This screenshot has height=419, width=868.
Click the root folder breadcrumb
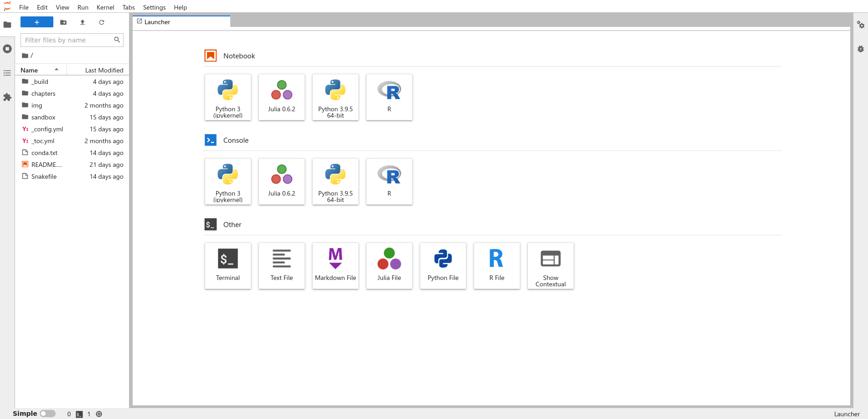pos(26,56)
